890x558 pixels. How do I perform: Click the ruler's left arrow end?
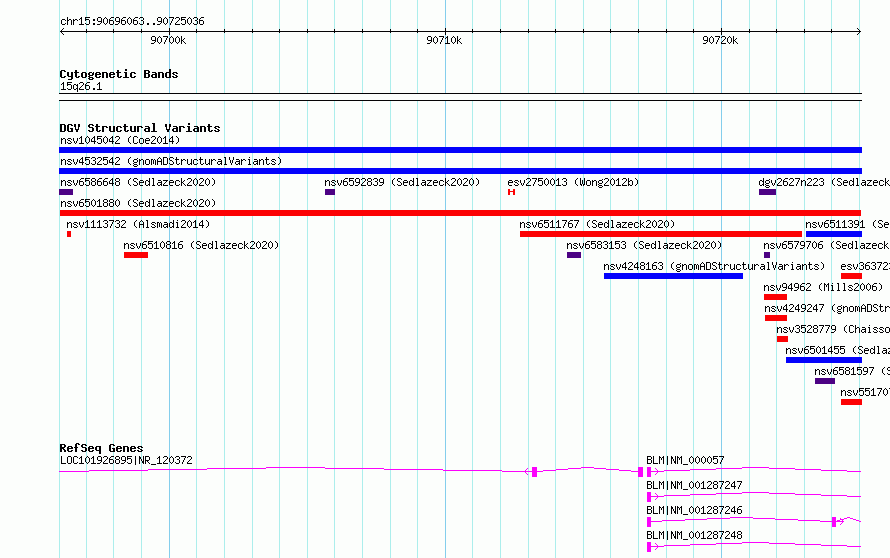pyautogui.click(x=62, y=31)
